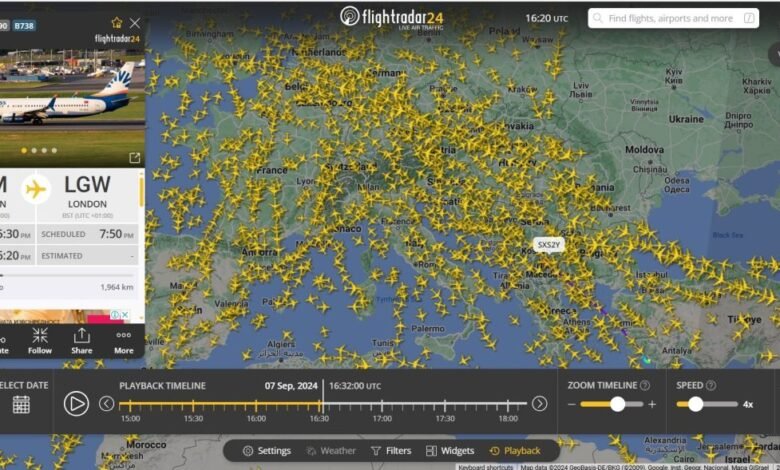Select the first photo carousel dot
This screenshot has height=470, width=780.
point(24,150)
